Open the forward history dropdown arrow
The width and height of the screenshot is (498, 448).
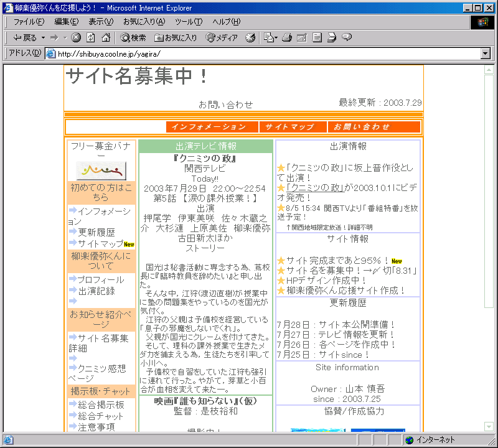[65, 38]
